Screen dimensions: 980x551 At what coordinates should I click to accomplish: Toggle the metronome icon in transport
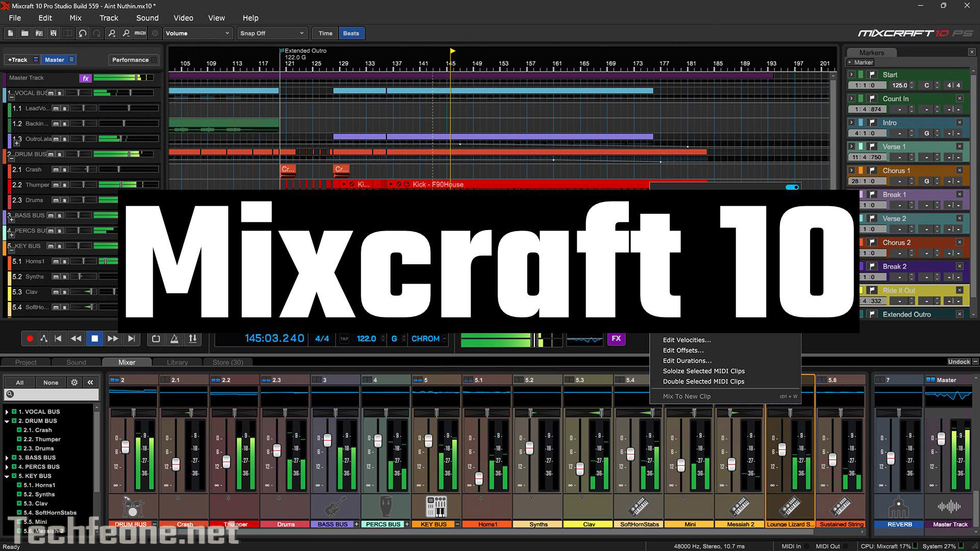tap(174, 338)
